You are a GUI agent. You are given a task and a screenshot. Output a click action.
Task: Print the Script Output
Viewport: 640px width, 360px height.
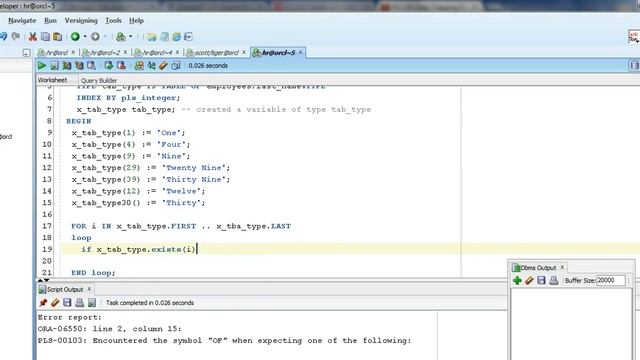(80, 302)
